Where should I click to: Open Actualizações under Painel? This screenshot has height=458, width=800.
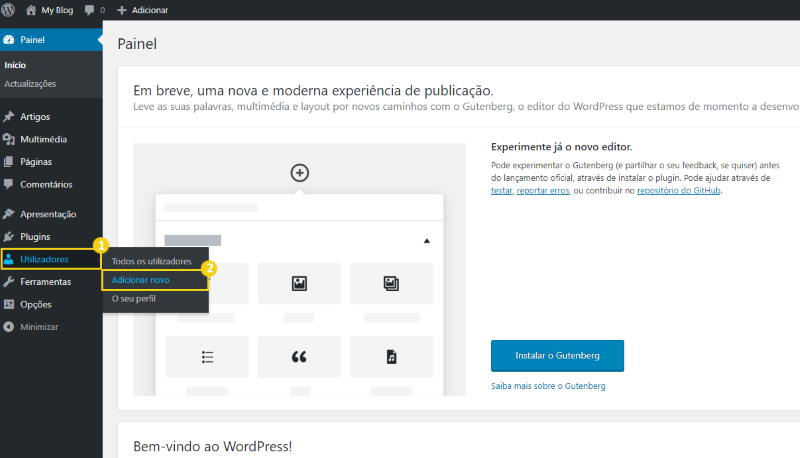pos(30,84)
